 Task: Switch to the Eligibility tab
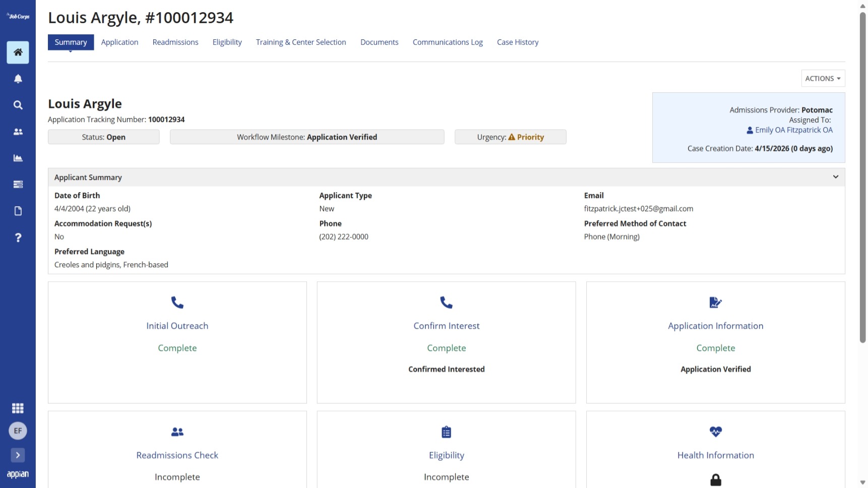[x=227, y=42]
